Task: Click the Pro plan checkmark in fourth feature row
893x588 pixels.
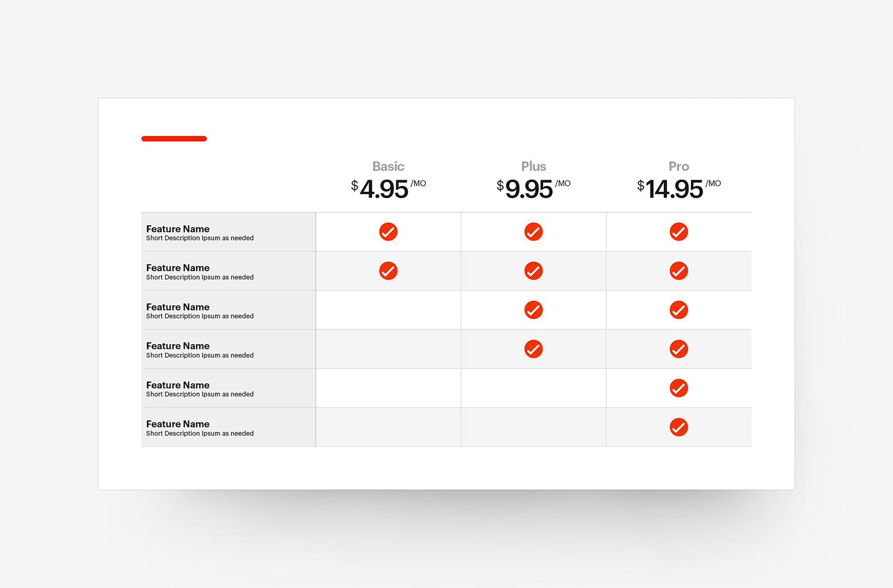Action: click(x=678, y=349)
